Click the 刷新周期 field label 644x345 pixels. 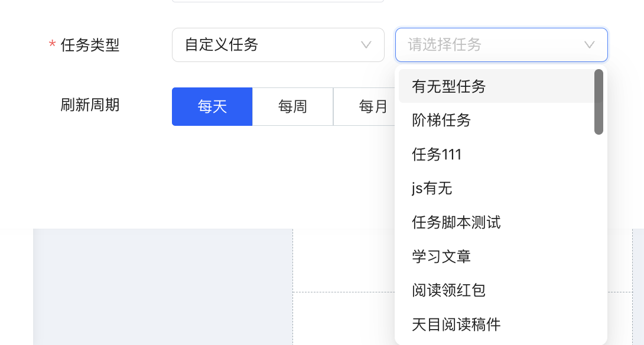click(x=90, y=105)
